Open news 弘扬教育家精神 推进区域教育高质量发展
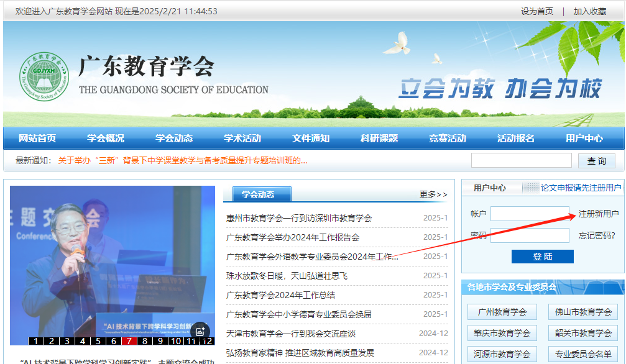This screenshot has width=626, height=364. (300, 353)
